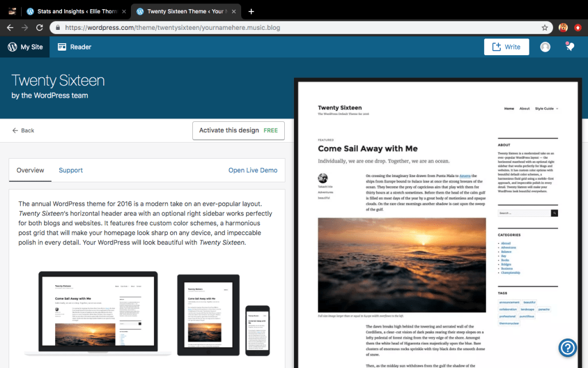Open the notifications bell icon
The height and width of the screenshot is (368, 588).
pyautogui.click(x=570, y=47)
